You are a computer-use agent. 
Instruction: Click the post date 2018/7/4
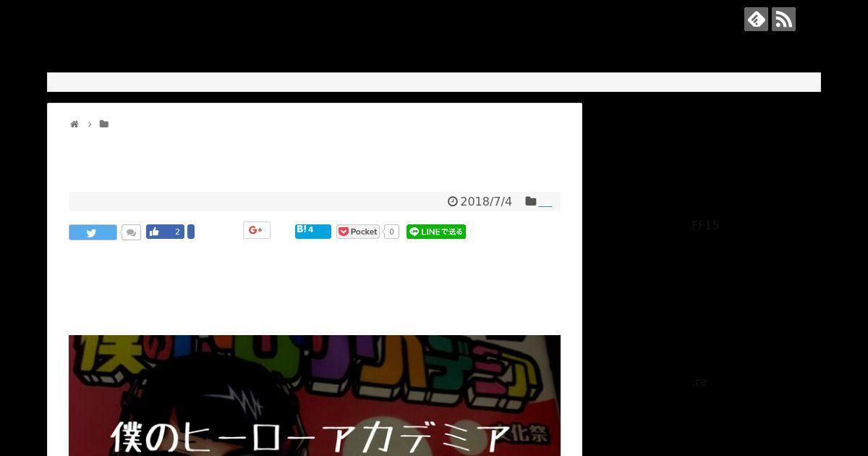486,202
